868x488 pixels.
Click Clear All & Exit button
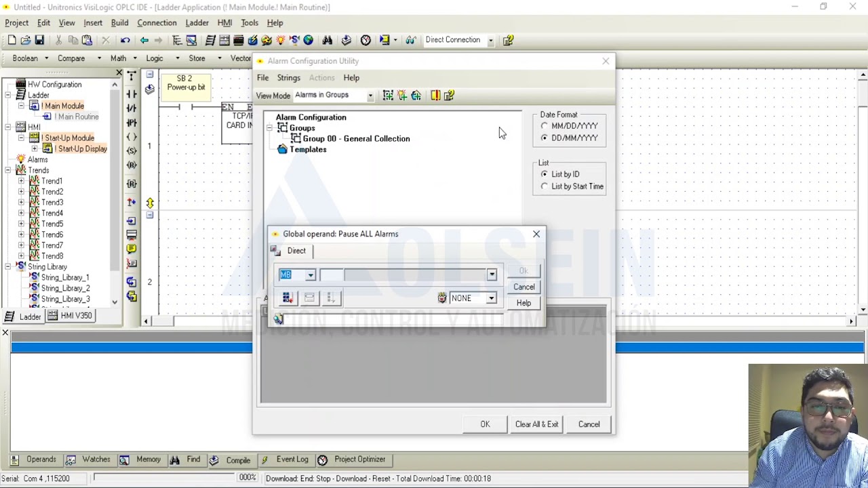click(x=536, y=424)
